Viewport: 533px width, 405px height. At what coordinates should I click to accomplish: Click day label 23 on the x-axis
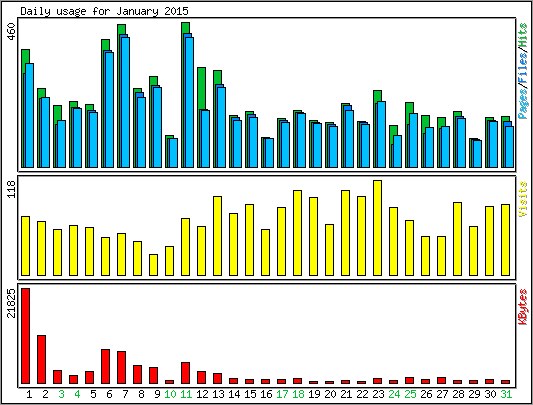378,394
